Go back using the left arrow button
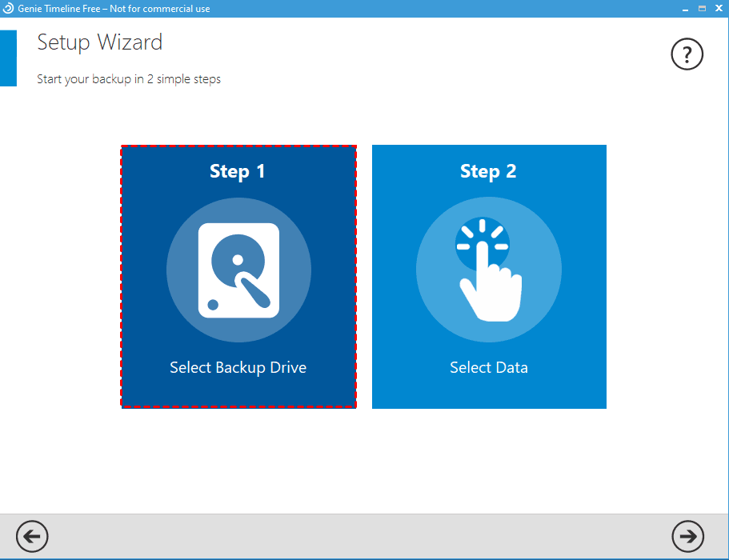729x560 pixels. (32, 537)
